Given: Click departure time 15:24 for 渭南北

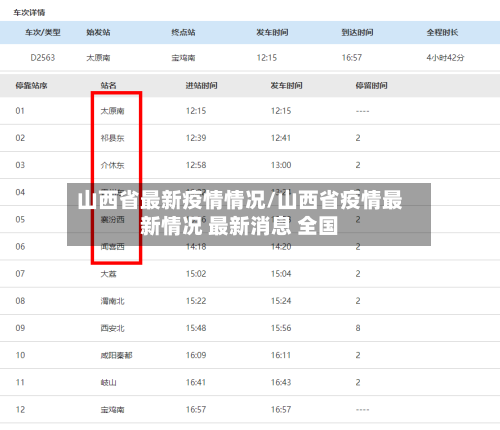Looking at the screenshot, I should pos(281,301).
